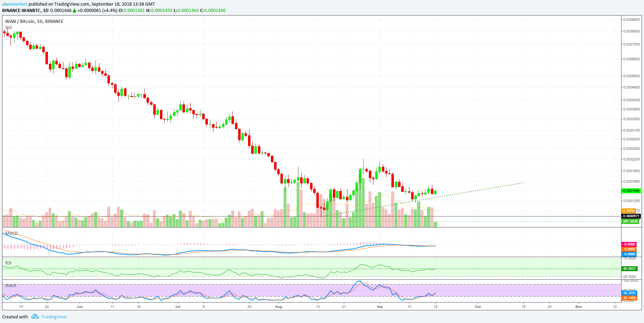Image resolution: width=644 pixels, height=323 pixels.
Task: Click the 0.0001250 price axis label
Action: pyautogui.click(x=632, y=201)
